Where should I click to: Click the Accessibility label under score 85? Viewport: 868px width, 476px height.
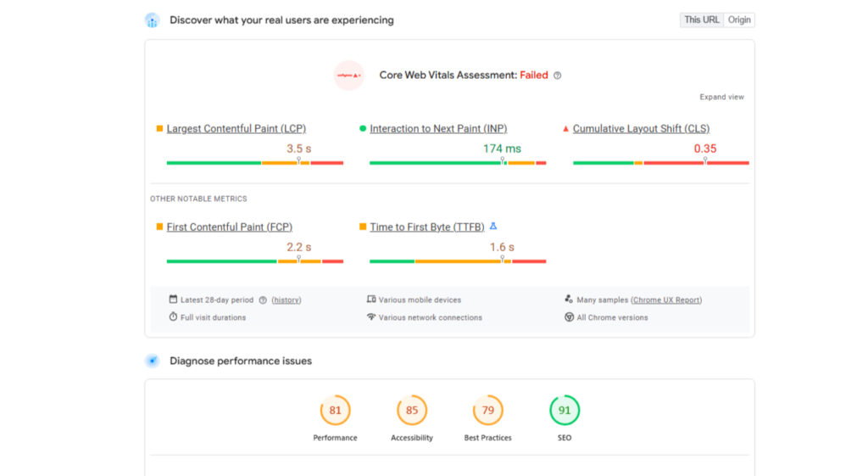click(412, 438)
